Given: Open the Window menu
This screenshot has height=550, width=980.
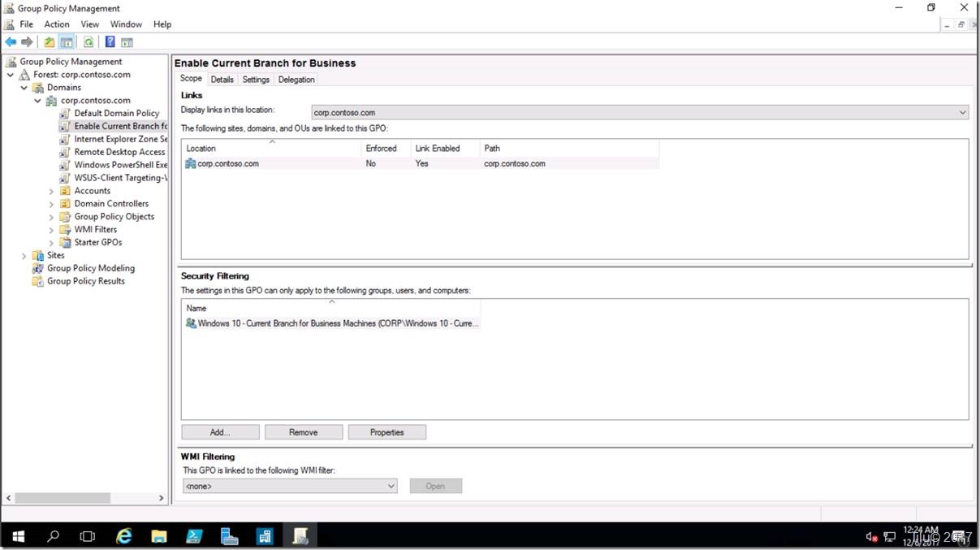Looking at the screenshot, I should (x=126, y=24).
